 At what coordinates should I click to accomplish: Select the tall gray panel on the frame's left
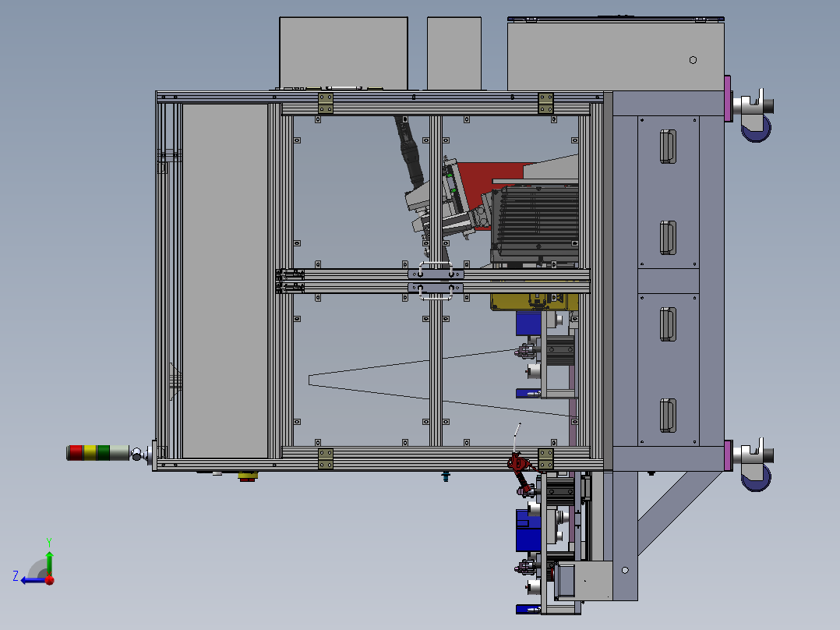point(225,281)
